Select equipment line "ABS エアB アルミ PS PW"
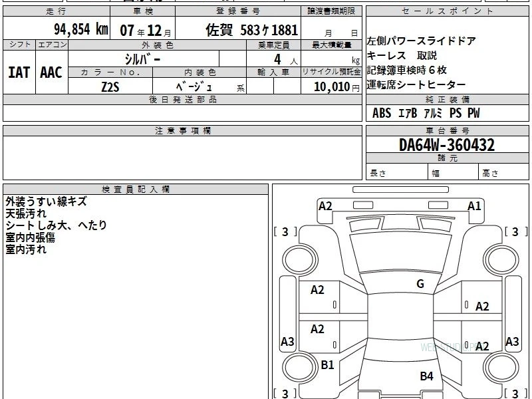The image size is (532, 399). coord(426,113)
